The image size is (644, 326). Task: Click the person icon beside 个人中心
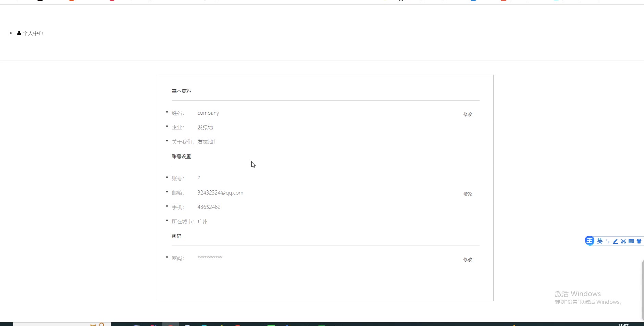[x=19, y=33]
